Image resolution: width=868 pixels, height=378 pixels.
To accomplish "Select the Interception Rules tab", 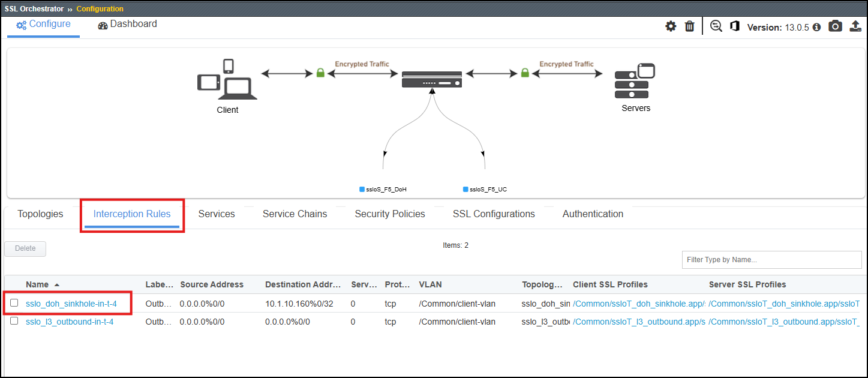I will [132, 214].
